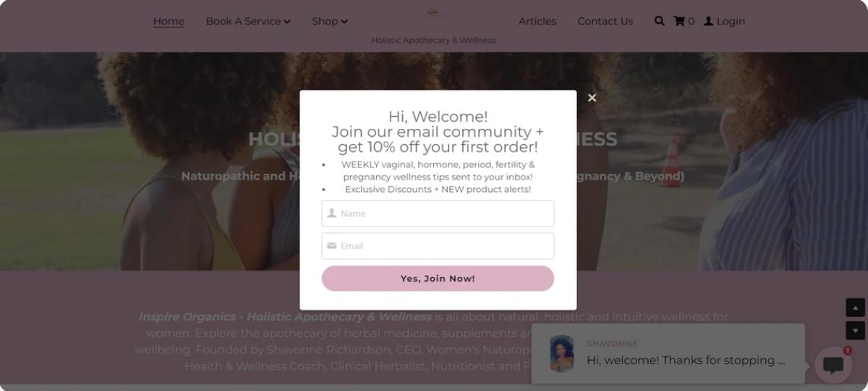Click the site logo in header
The height and width of the screenshot is (391, 868).
pos(433,12)
